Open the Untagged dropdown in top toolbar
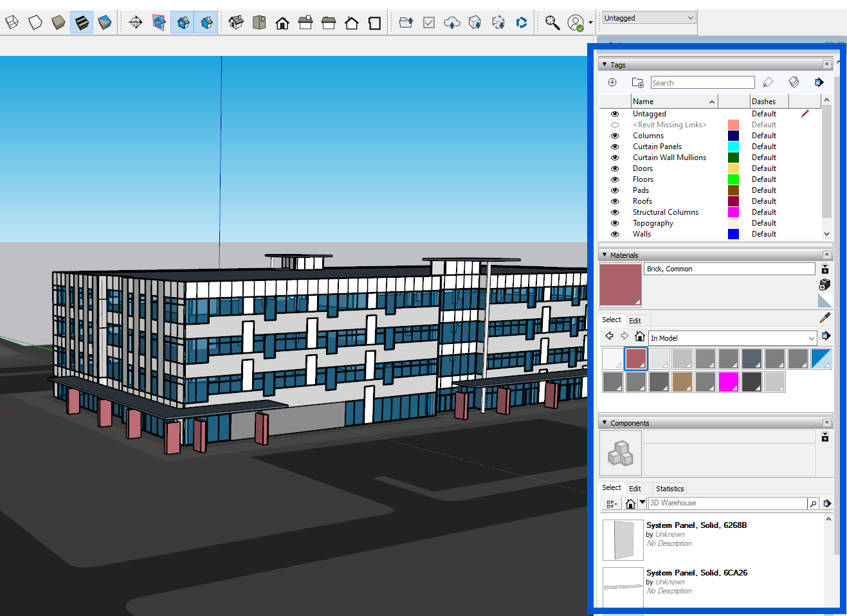Viewport: 847px width, 616px height. point(648,17)
